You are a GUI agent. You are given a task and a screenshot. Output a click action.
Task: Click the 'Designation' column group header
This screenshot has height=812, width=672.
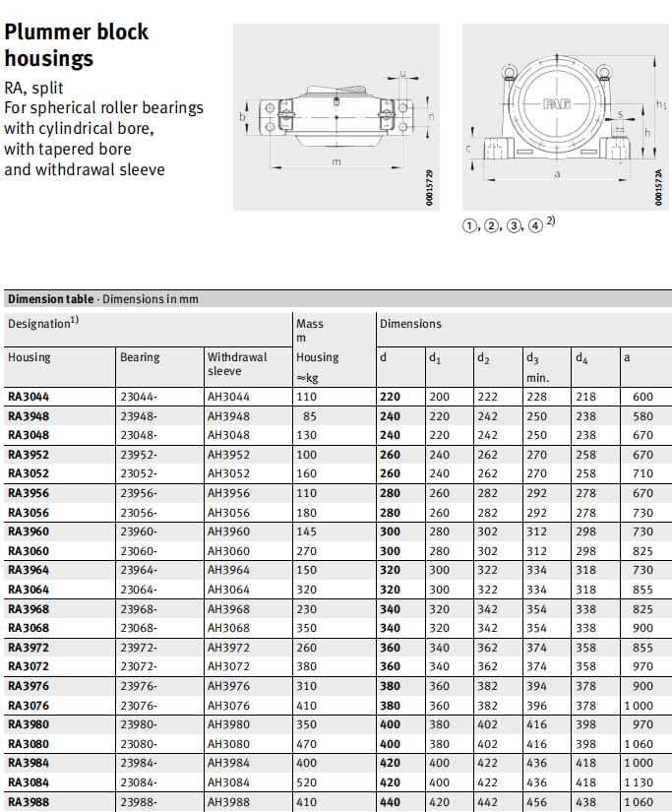39,324
